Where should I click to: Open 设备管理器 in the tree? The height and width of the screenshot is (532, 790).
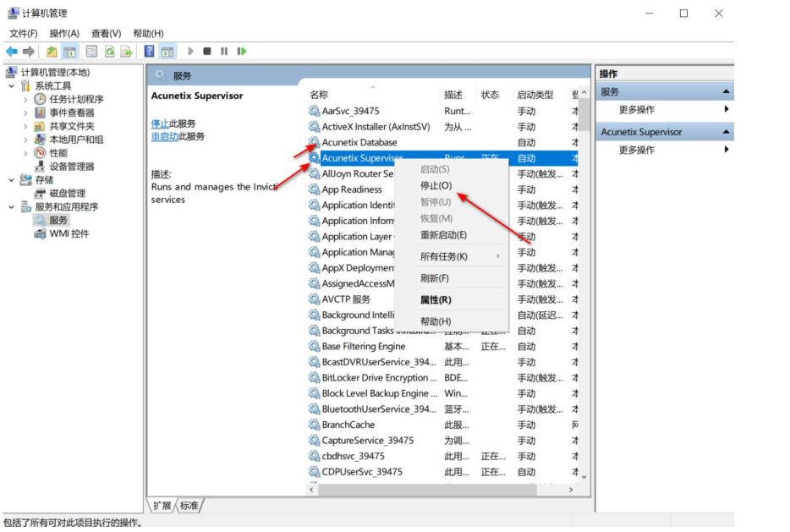[72, 167]
